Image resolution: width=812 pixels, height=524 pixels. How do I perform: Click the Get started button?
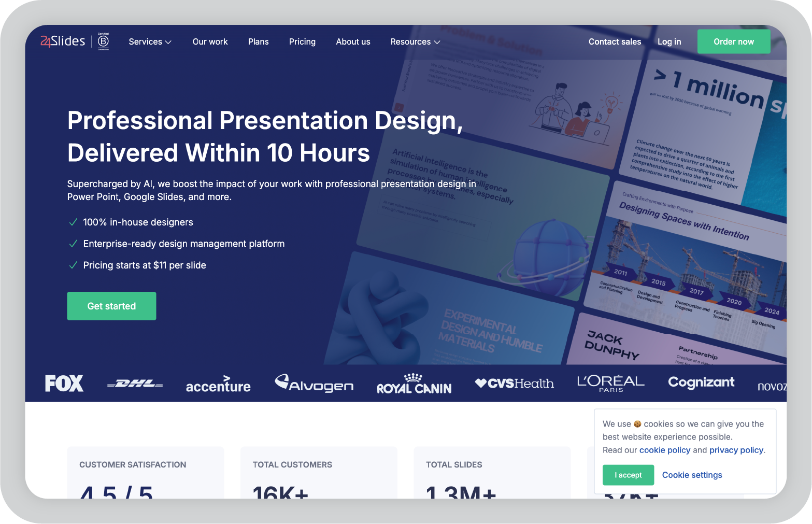pyautogui.click(x=111, y=306)
